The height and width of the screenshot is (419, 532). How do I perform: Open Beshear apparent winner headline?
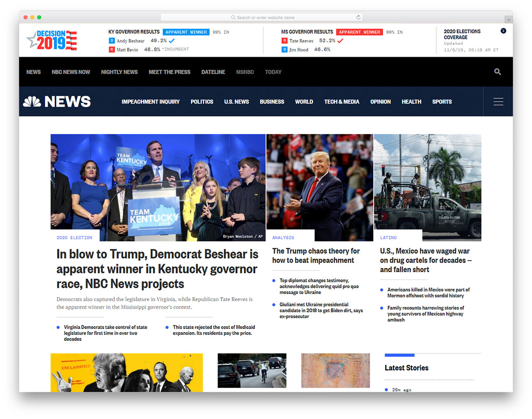pyautogui.click(x=157, y=269)
